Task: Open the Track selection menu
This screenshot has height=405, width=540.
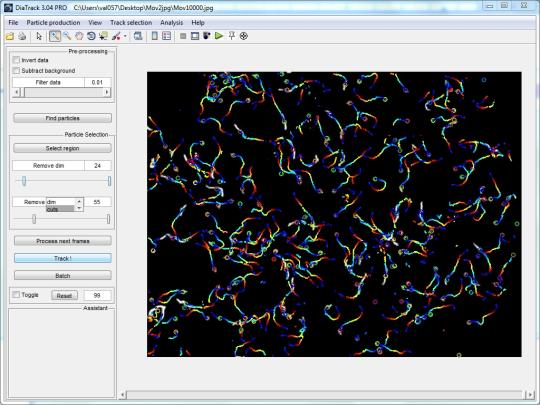Action: click(131, 23)
